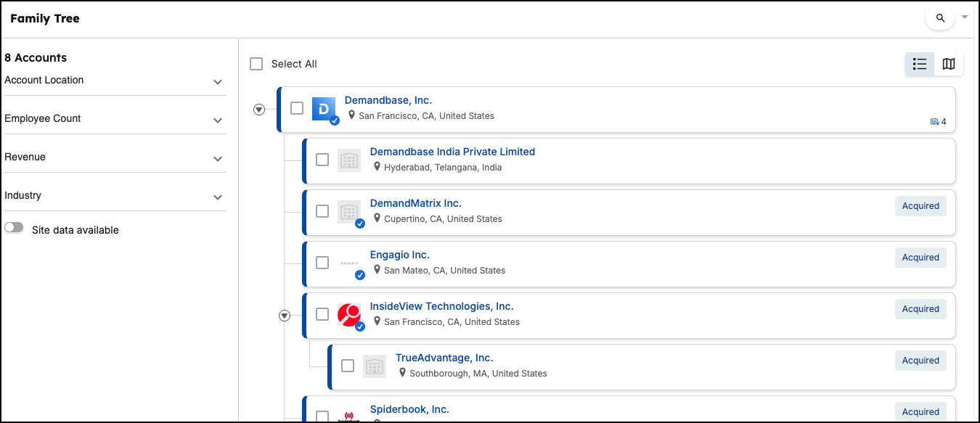Screen dimensions: 980x423
Task: Click the location pin next to Hyderabad
Action: pyautogui.click(x=377, y=167)
